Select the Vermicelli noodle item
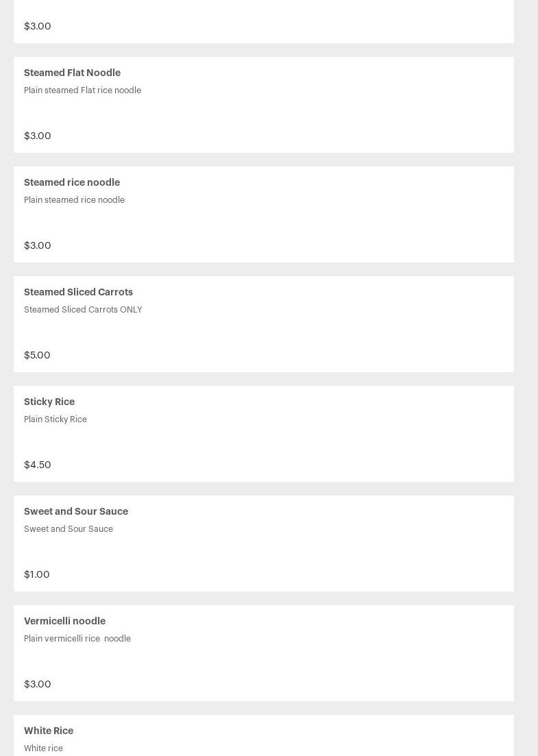This screenshot has width=538, height=756. 264,653
